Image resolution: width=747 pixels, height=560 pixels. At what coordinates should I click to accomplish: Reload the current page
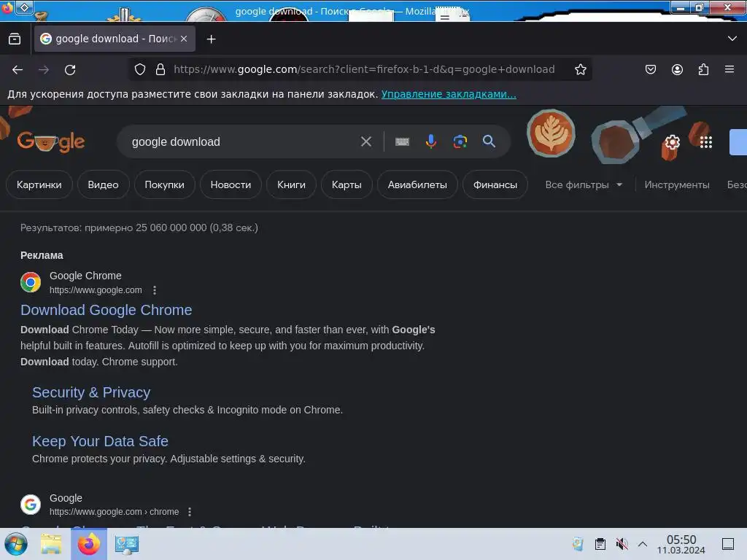70,70
